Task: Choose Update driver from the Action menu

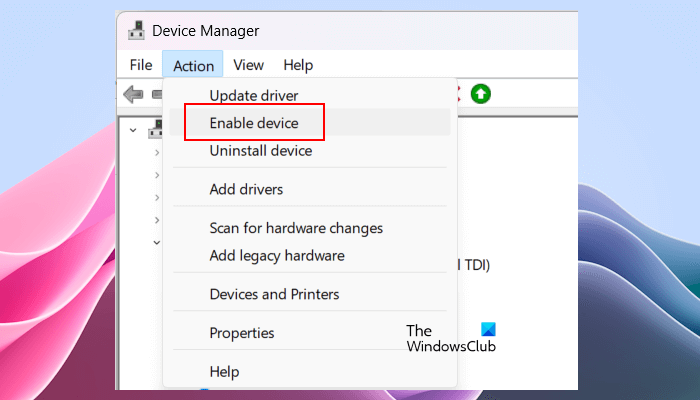Action: [255, 95]
